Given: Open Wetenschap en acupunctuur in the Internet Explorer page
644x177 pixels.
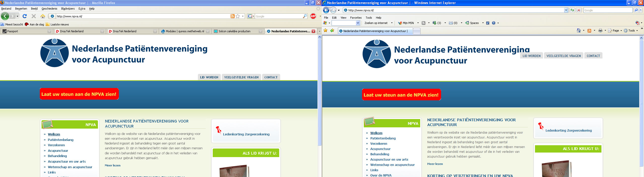Looking at the screenshot, I should click(392, 165).
